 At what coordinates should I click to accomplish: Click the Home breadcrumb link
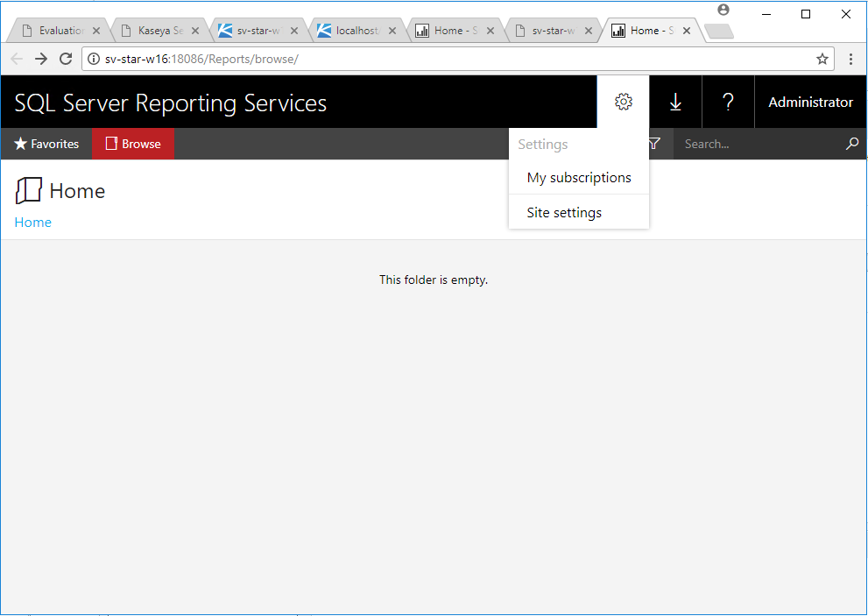(33, 223)
